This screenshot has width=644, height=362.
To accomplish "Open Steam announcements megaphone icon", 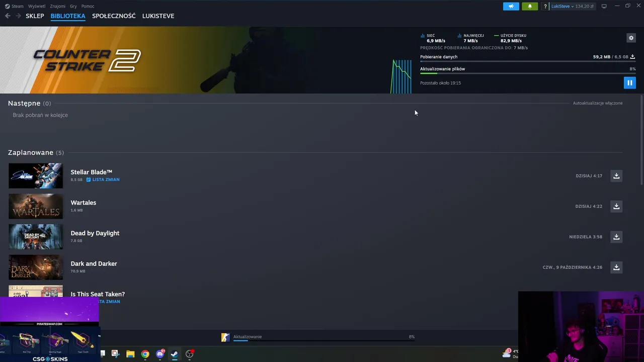I will point(511,6).
